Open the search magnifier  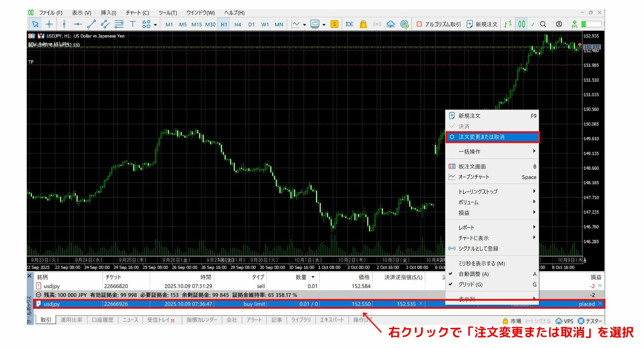[543, 24]
